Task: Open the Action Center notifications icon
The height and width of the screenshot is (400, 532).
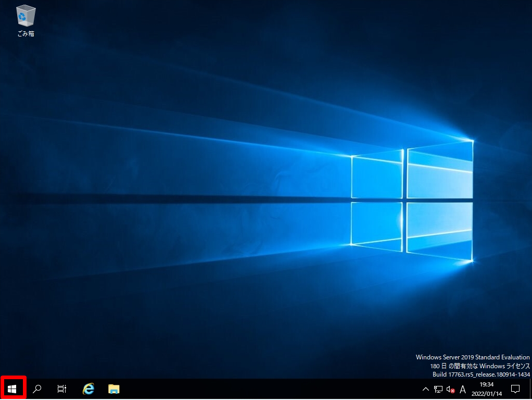Action: tap(515, 389)
